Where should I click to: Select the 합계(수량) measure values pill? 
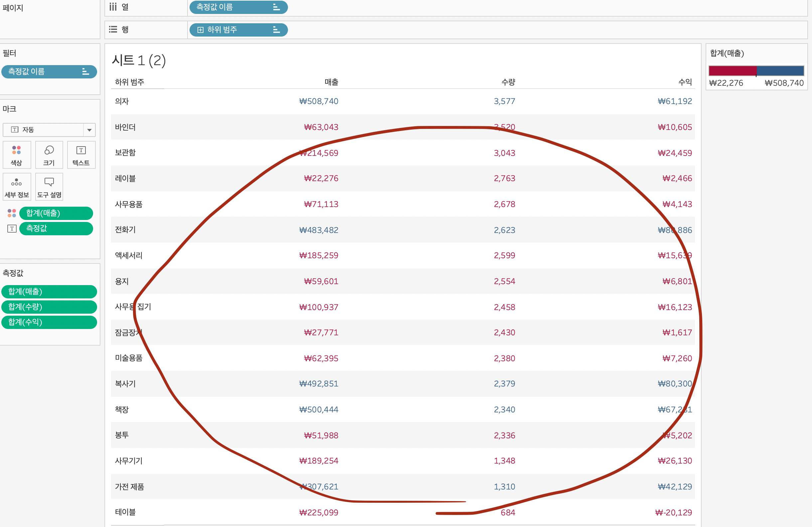pos(49,307)
